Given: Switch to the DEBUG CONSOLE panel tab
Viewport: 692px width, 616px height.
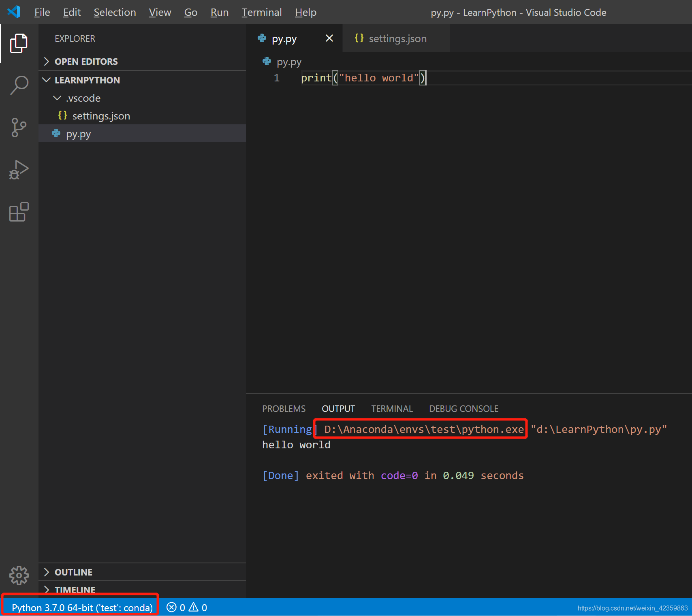Looking at the screenshot, I should [x=464, y=409].
